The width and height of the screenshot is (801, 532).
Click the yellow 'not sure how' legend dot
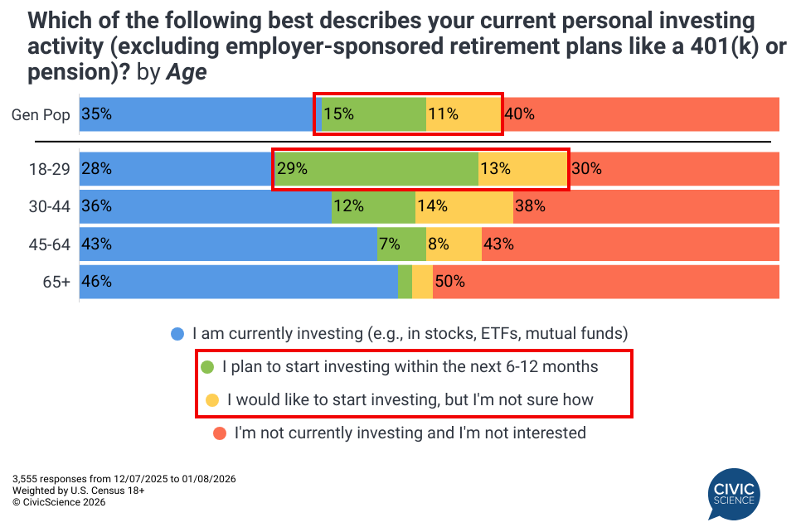[212, 400]
